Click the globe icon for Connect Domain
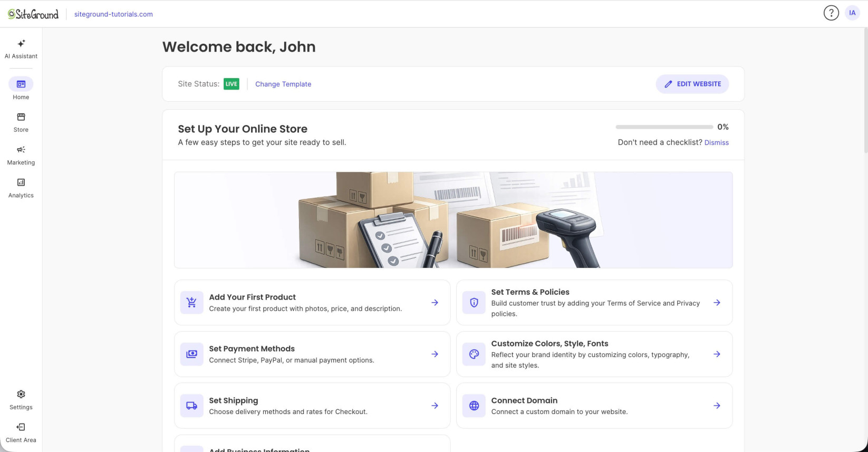This screenshot has width=868, height=452. point(474,406)
